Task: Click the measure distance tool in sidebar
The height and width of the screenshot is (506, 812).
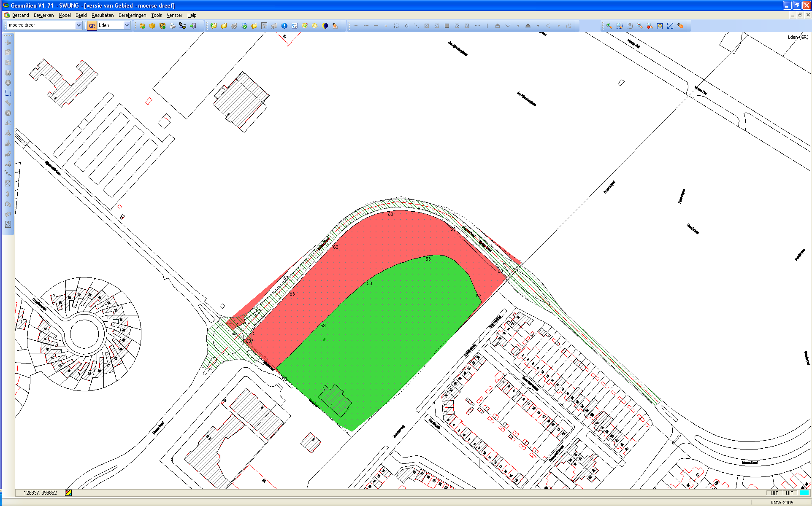Action: click(8, 173)
